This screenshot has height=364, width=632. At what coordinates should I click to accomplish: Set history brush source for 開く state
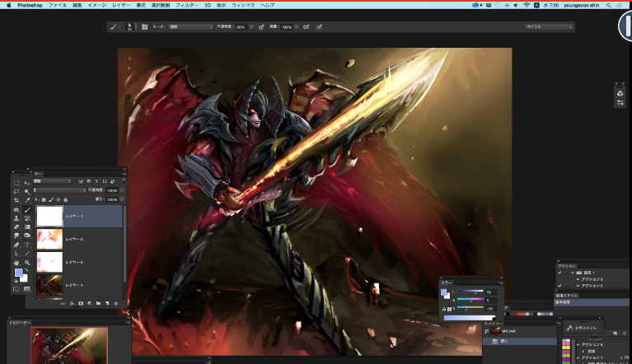(x=488, y=340)
